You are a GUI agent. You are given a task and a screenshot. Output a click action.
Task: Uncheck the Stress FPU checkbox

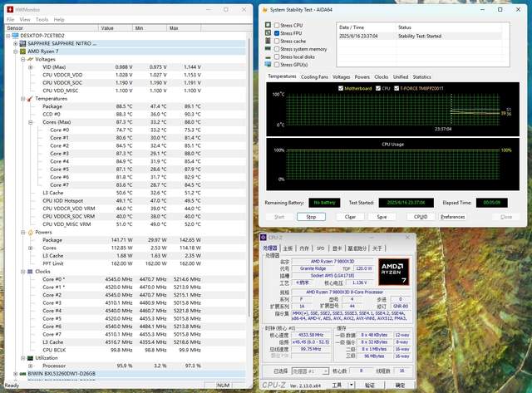tap(276, 32)
